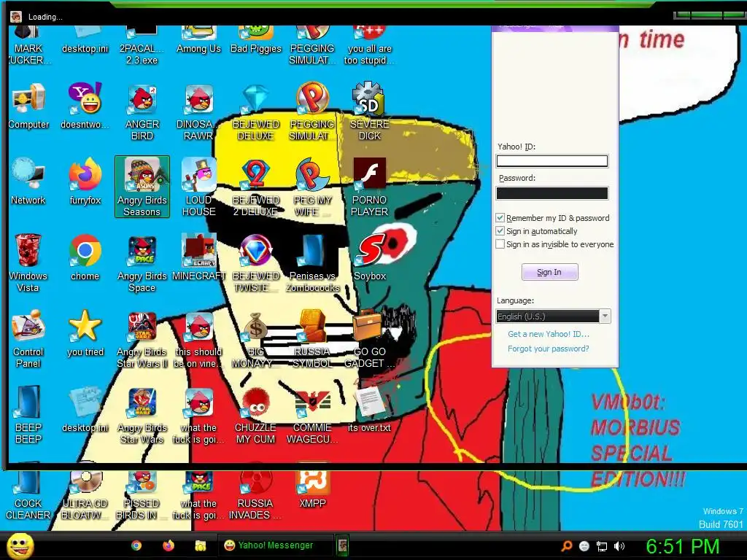Launch CHUZZLE shortcut with red fuzzy ball
Image resolution: width=747 pixels, height=560 pixels.
click(x=256, y=414)
